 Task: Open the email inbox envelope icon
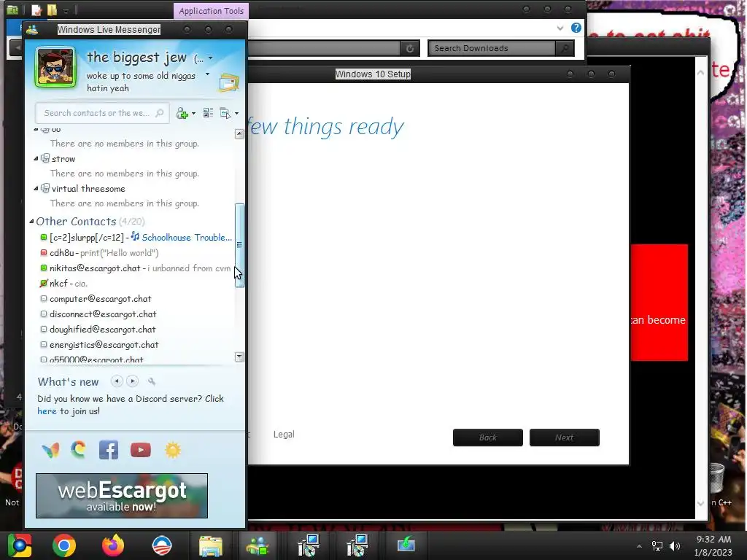click(229, 82)
